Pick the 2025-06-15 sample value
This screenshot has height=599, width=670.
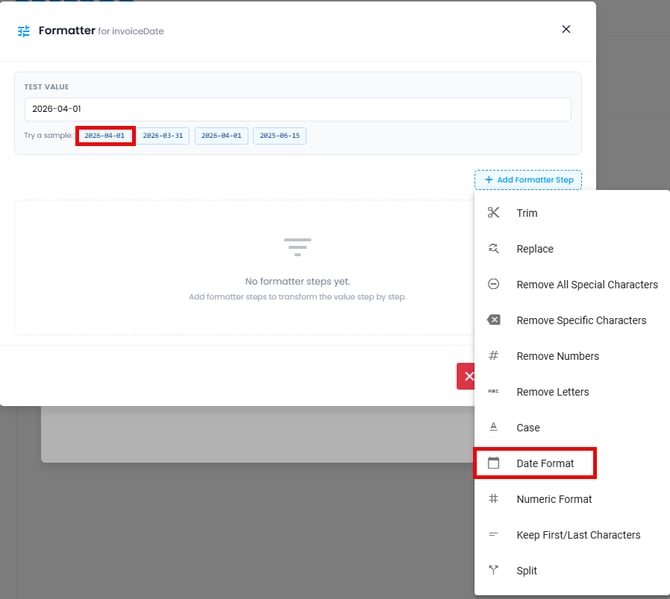pyautogui.click(x=280, y=135)
